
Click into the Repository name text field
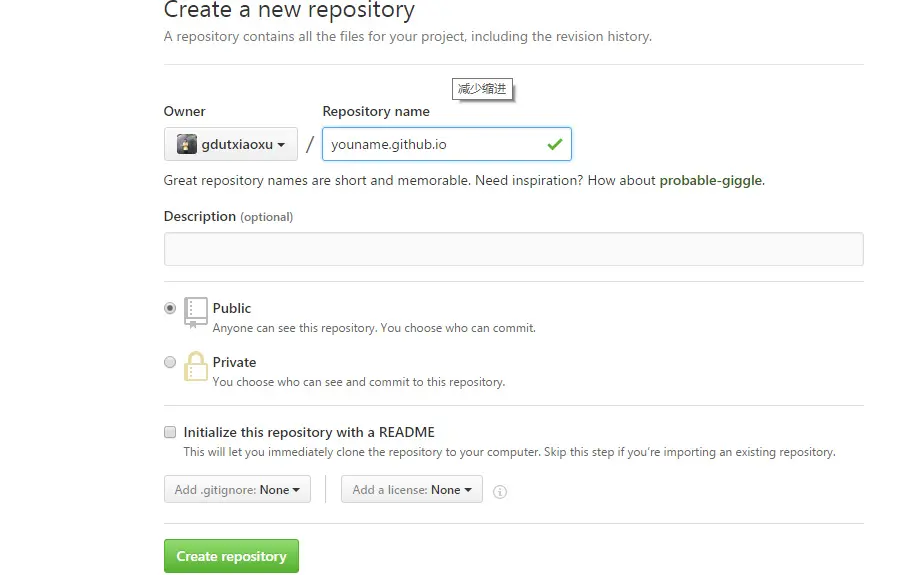click(x=447, y=144)
